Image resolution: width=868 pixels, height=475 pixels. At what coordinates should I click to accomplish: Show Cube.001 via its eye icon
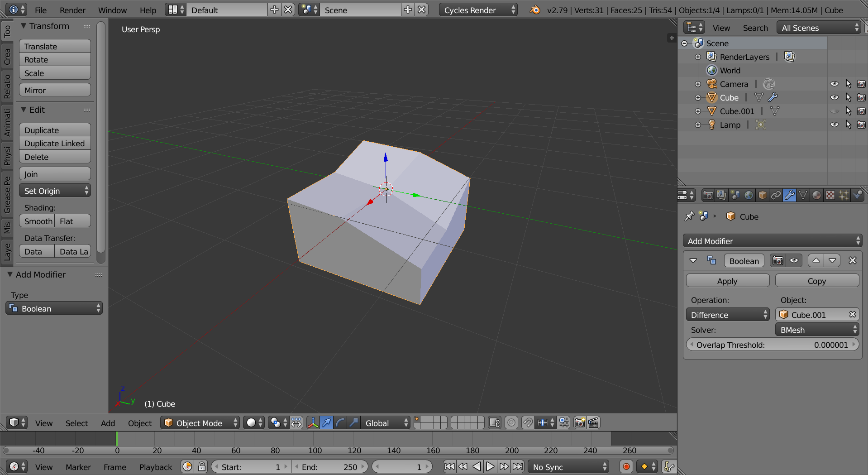click(835, 111)
